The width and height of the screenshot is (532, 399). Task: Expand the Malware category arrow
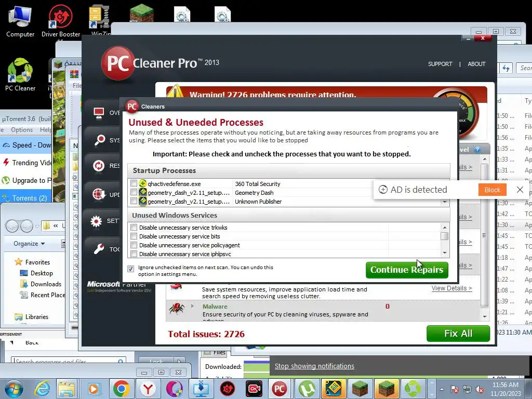(192, 306)
